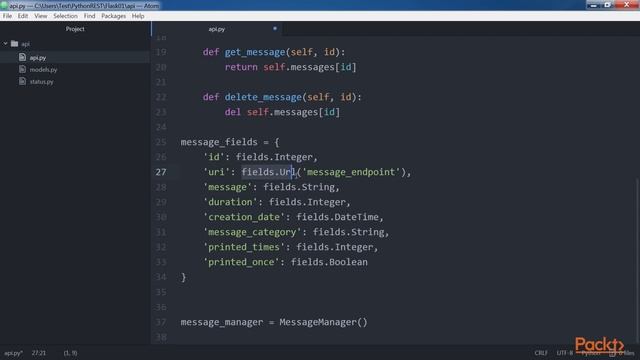The image size is (640, 360).
Task: Change UTF-8 encoding in status bar
Action: (565, 353)
